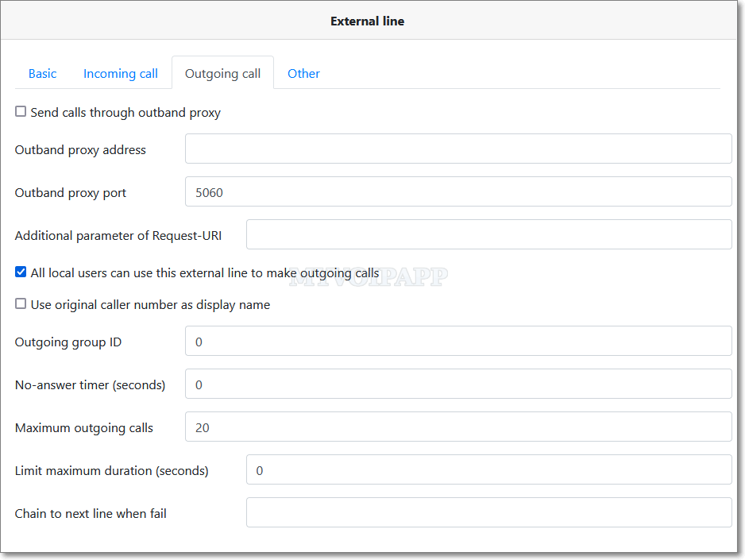Click the No-answer timer (seconds) label

coord(90,384)
